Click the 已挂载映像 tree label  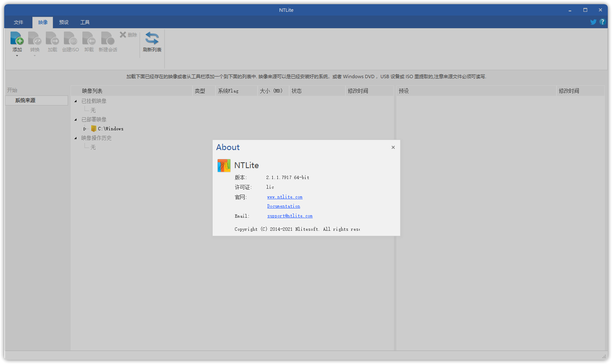click(x=94, y=101)
